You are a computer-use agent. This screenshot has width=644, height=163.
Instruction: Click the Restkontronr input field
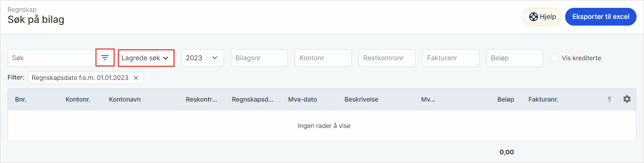[387, 58]
